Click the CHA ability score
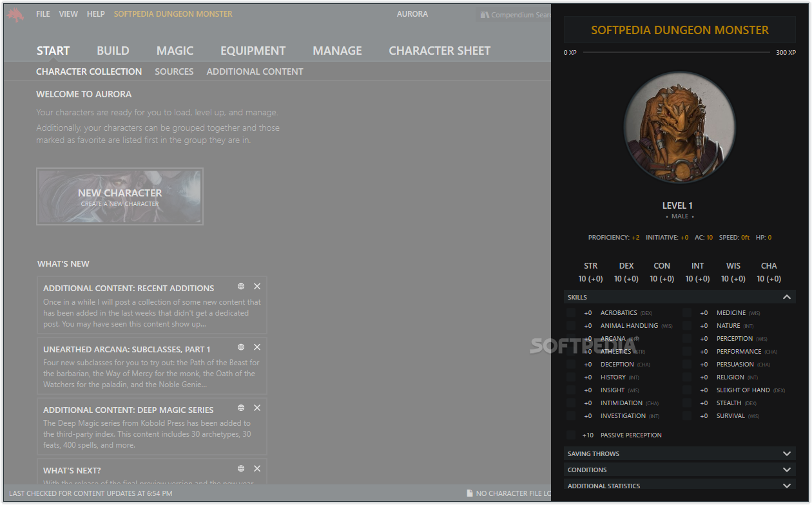812x505 pixels. (769, 272)
